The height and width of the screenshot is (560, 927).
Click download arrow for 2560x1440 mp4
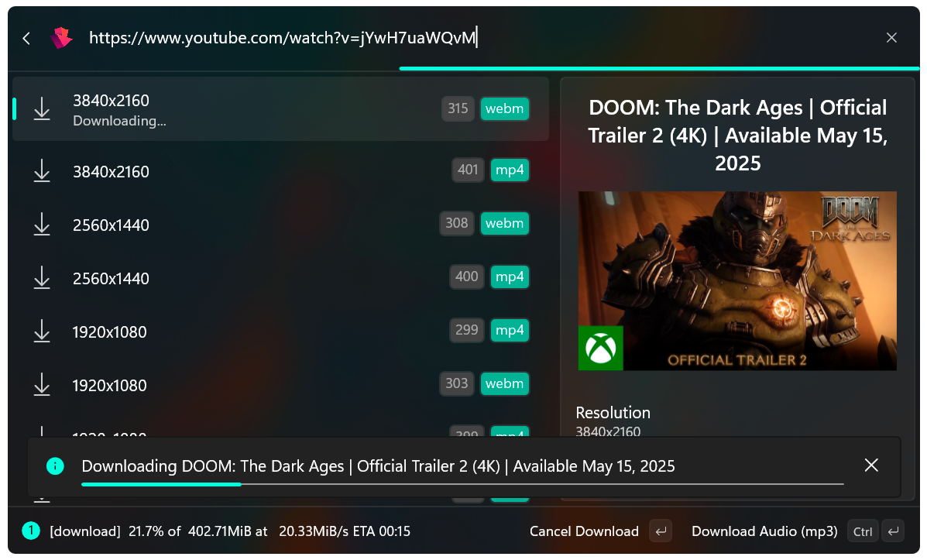click(41, 277)
